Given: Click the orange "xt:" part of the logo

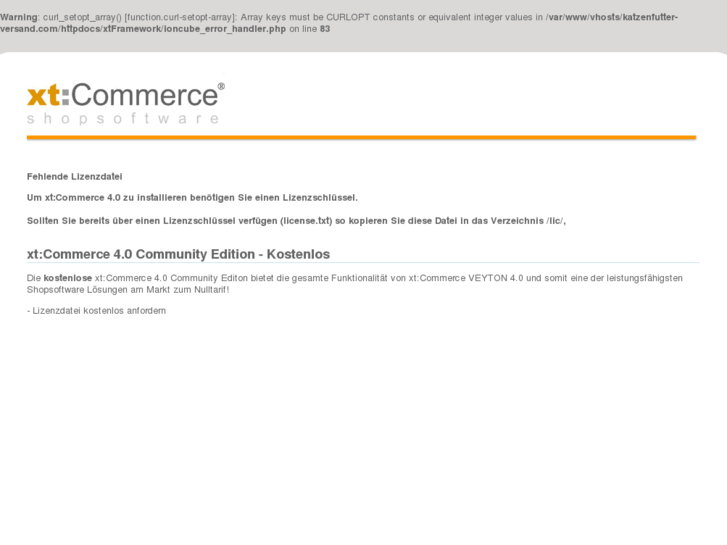Looking at the screenshot, I should pos(48,95).
